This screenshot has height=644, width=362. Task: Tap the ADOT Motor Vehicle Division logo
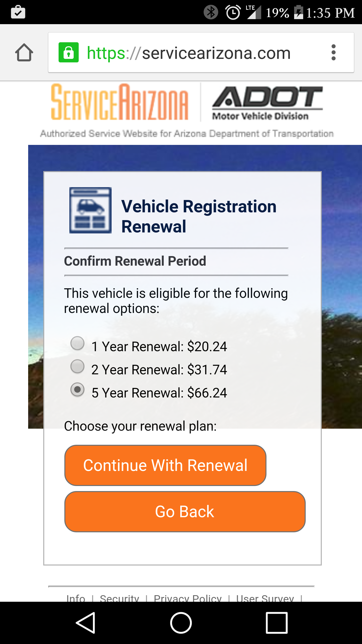coord(267,103)
